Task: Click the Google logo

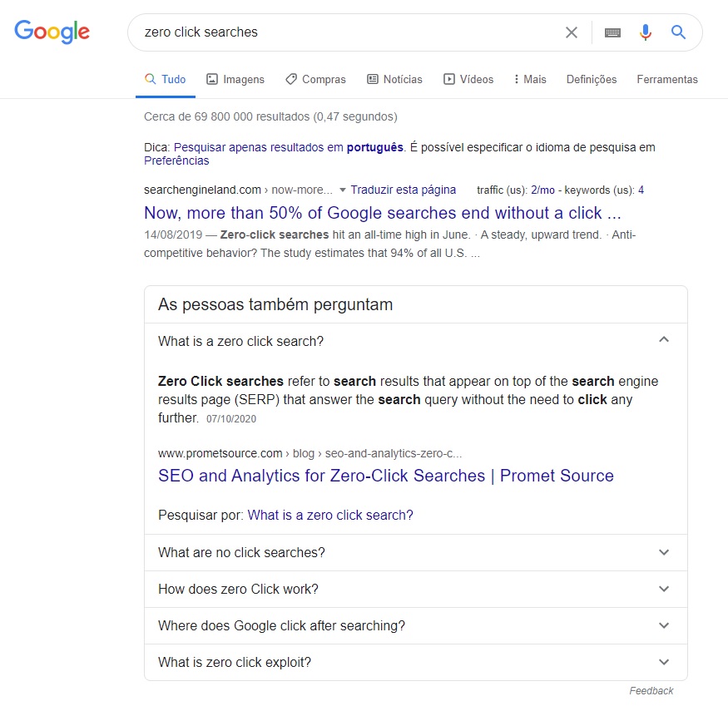Action: pos(52,32)
